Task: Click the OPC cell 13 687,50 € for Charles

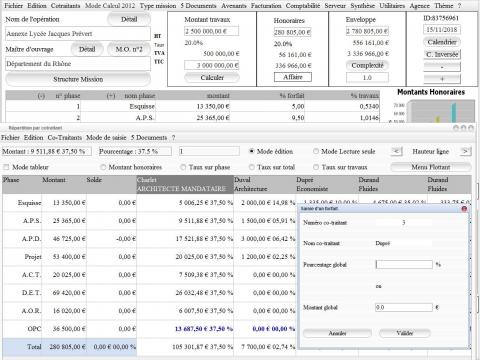Action: (x=185, y=329)
